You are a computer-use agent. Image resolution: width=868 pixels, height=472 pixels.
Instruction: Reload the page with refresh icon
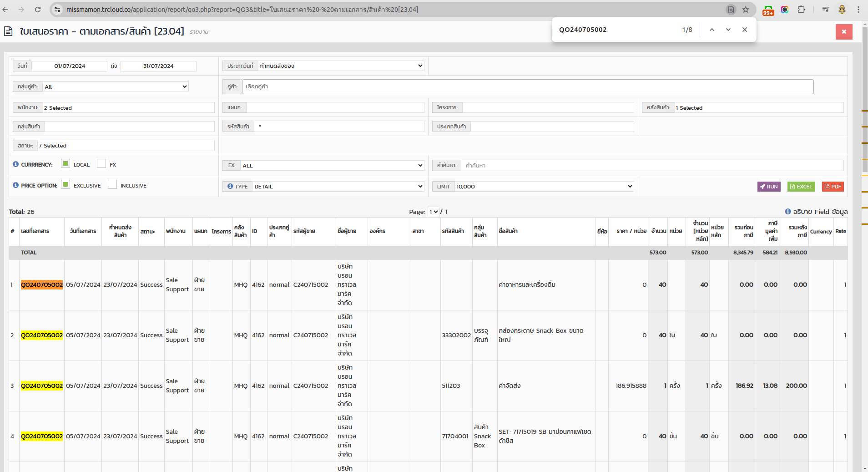coord(38,9)
